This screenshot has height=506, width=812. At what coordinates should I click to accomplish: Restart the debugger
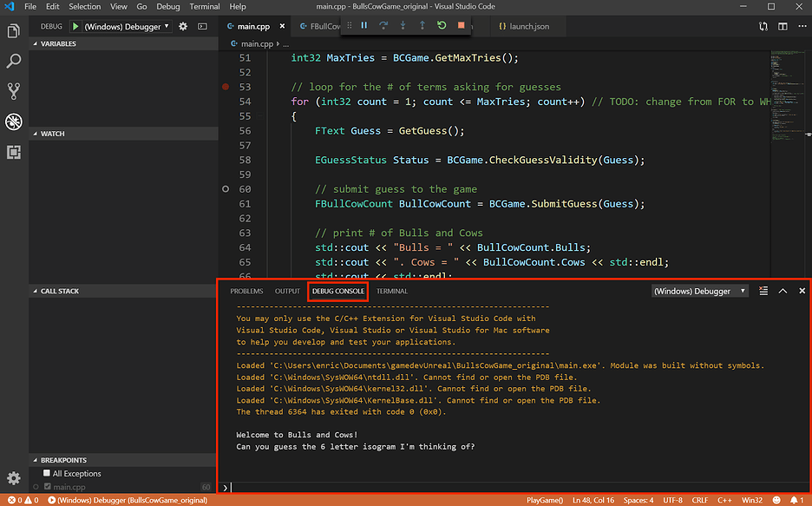point(442,26)
